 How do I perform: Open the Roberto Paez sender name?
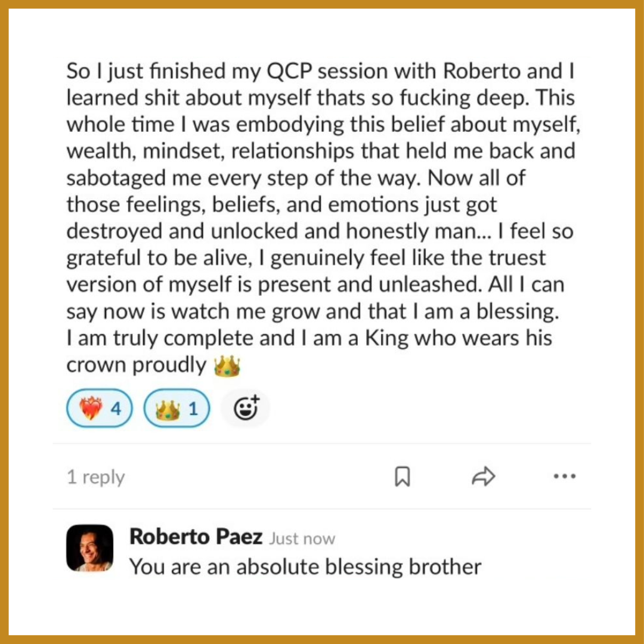coord(196,537)
